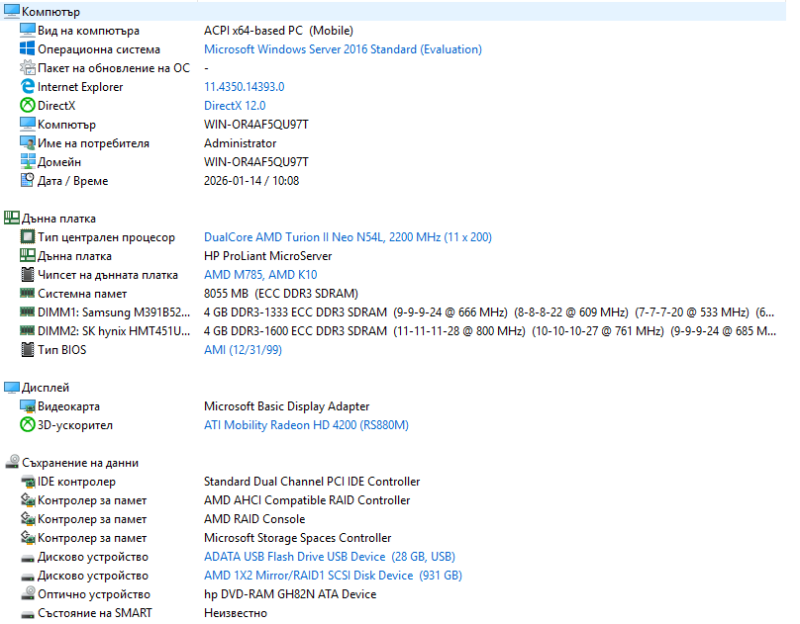Image resolution: width=800 pixels, height=624 pixels.
Task: Open the ADATA USB Flash Drive link
Action: click(x=329, y=557)
